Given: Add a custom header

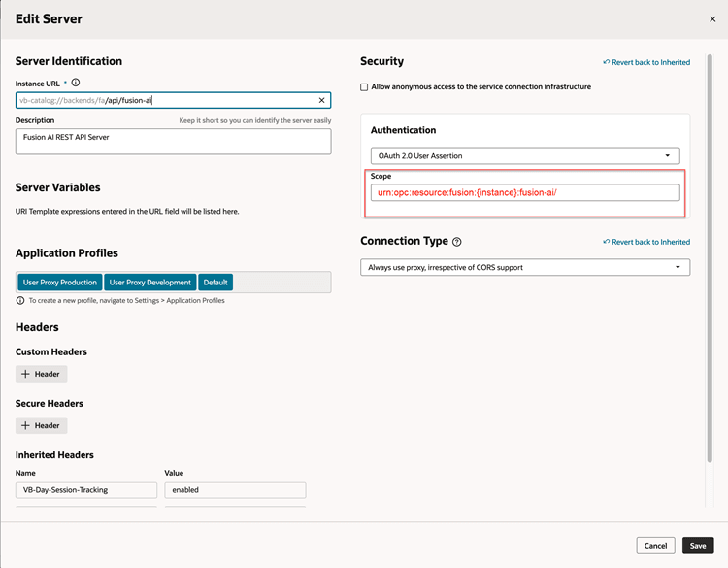Looking at the screenshot, I should 42,374.
